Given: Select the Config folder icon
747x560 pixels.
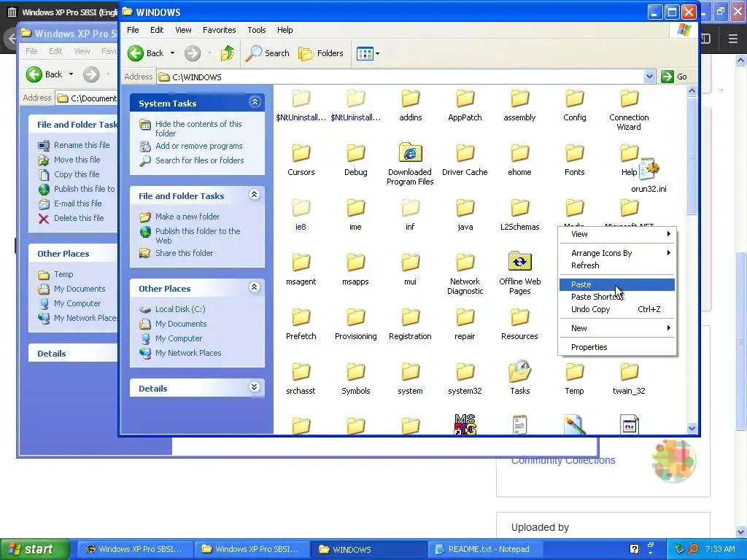Looking at the screenshot, I should click(574, 99).
